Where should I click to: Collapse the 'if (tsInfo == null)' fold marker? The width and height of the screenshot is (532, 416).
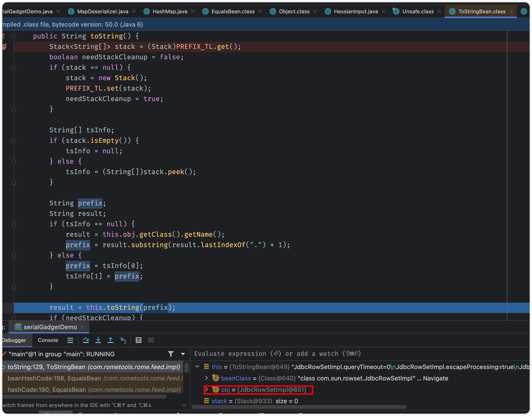coord(14,224)
